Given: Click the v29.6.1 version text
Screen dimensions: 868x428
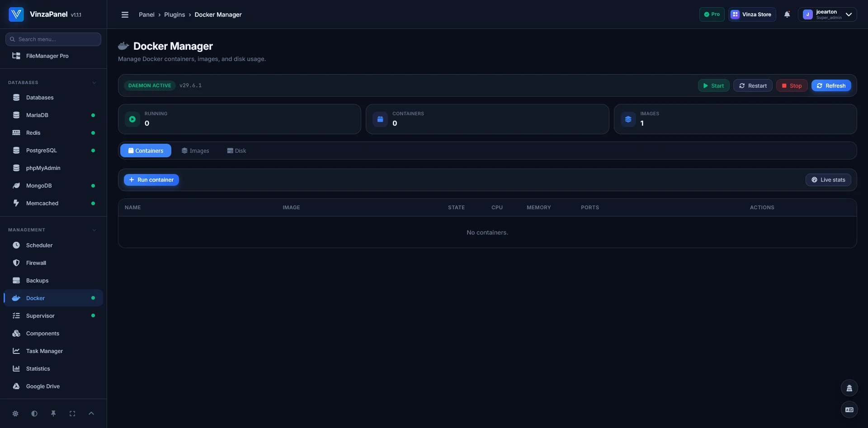Looking at the screenshot, I should 190,85.
